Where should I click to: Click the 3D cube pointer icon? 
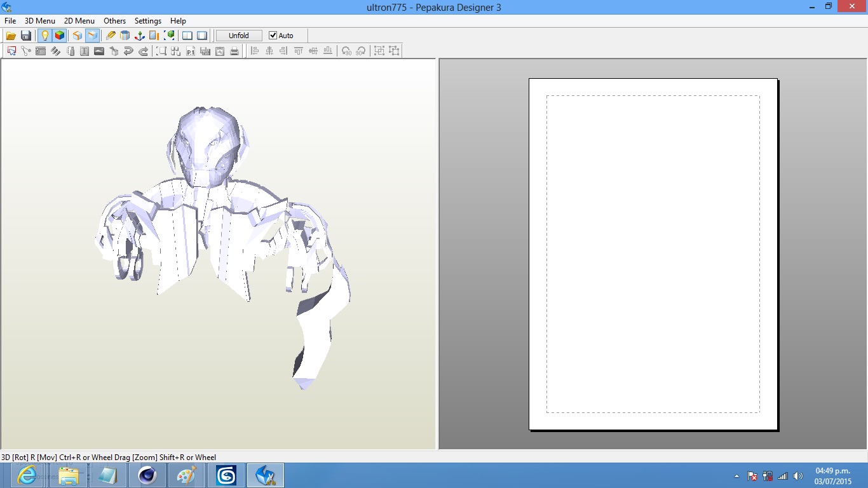click(x=114, y=51)
